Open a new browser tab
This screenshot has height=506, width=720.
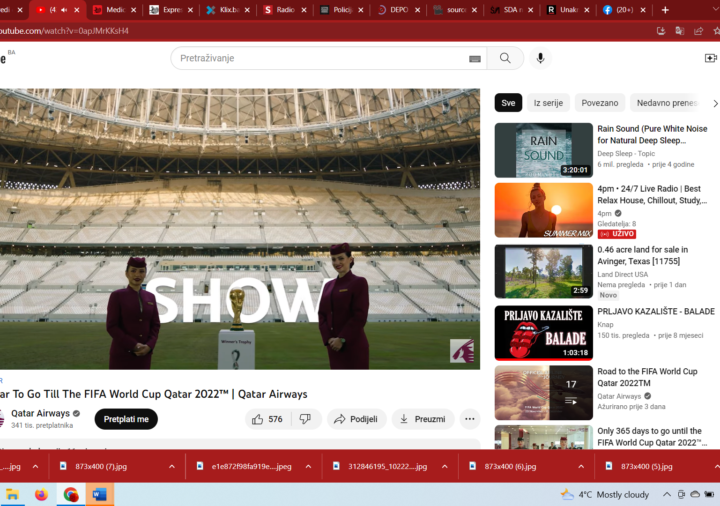pos(666,10)
